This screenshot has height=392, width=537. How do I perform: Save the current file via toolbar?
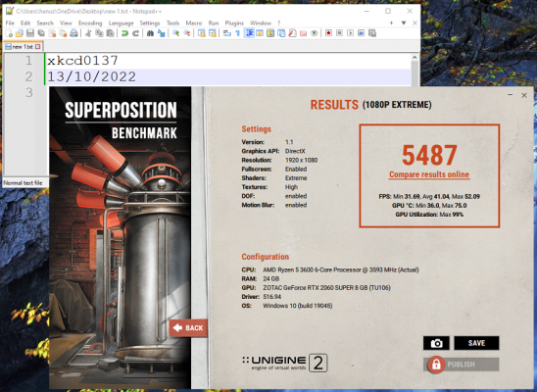[30, 33]
